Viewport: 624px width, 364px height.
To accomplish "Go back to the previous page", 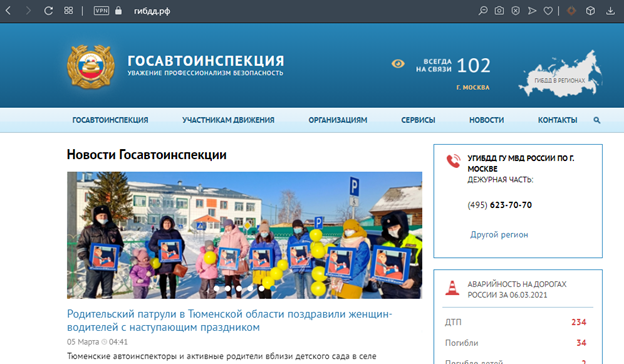I will click(x=8, y=11).
